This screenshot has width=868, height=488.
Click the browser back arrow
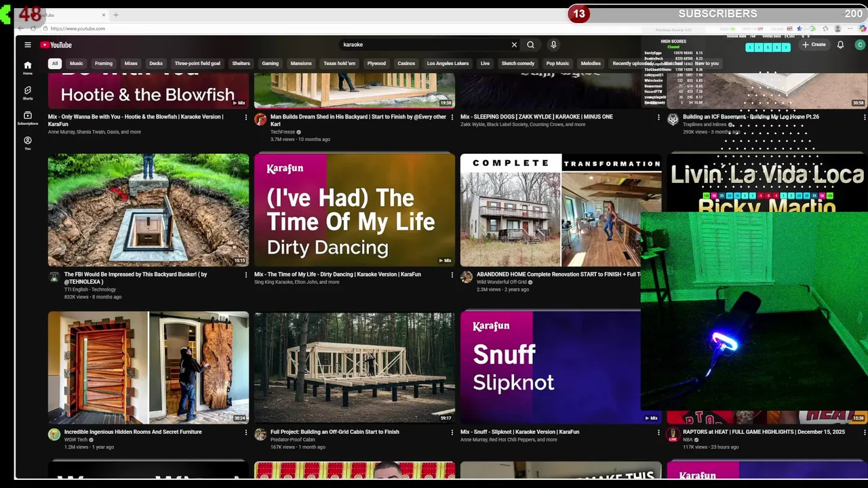point(20,28)
